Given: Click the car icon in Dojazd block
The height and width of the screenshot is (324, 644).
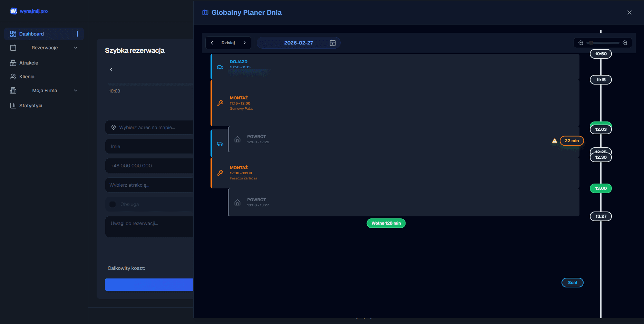Looking at the screenshot, I should click(x=220, y=67).
